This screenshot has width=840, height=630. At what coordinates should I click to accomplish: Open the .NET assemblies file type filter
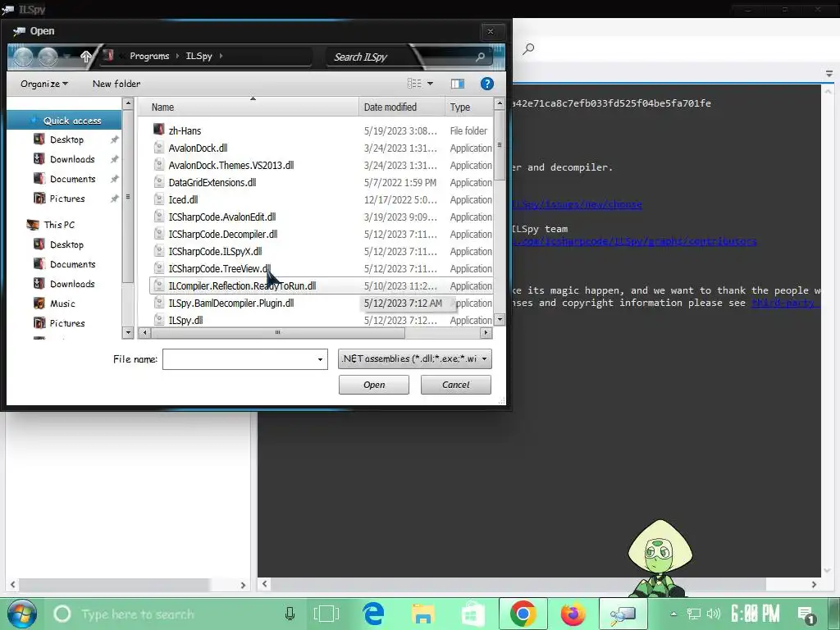(x=414, y=359)
